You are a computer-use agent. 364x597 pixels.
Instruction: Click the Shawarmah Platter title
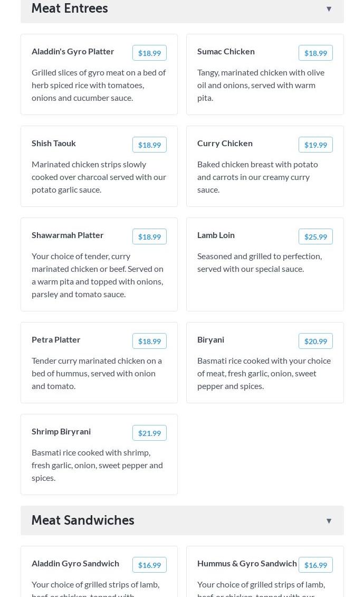pos(68,235)
